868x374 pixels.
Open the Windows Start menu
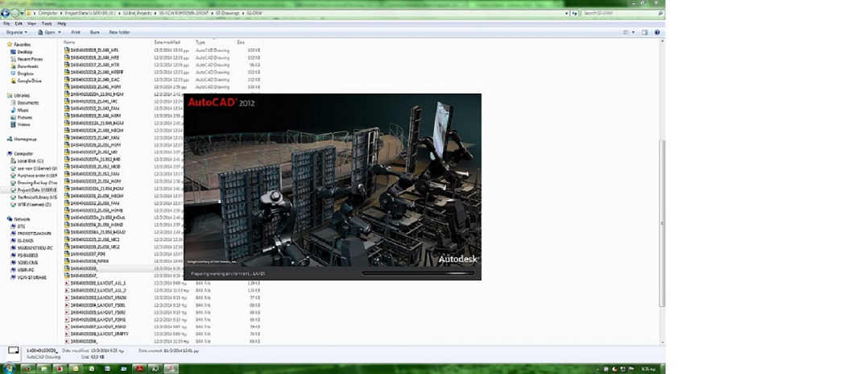[8, 368]
